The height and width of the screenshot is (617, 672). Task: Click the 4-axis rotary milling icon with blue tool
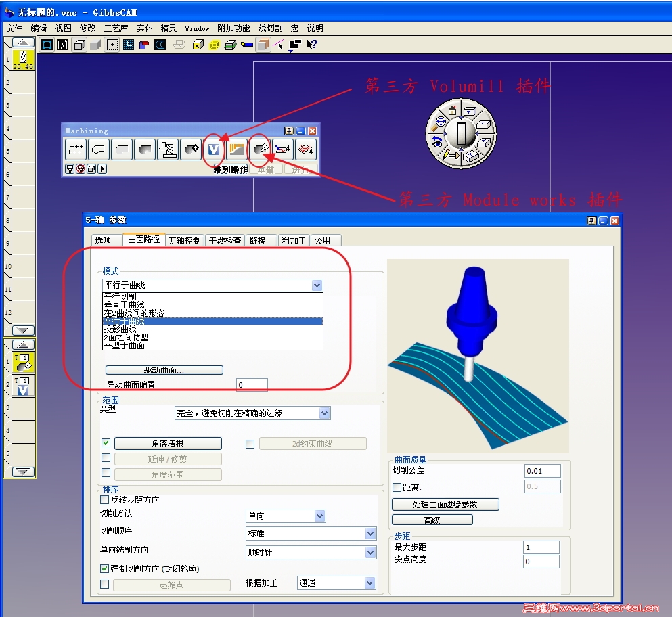pos(283,150)
